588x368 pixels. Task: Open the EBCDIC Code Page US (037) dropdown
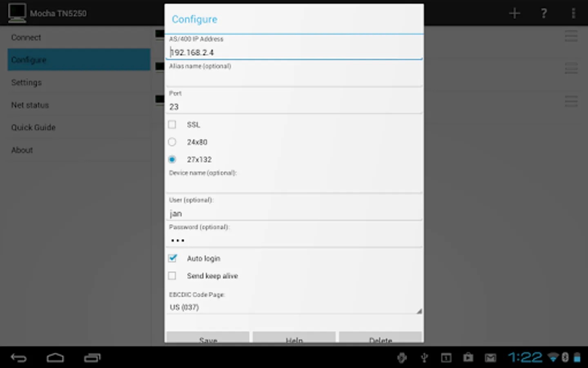point(294,307)
